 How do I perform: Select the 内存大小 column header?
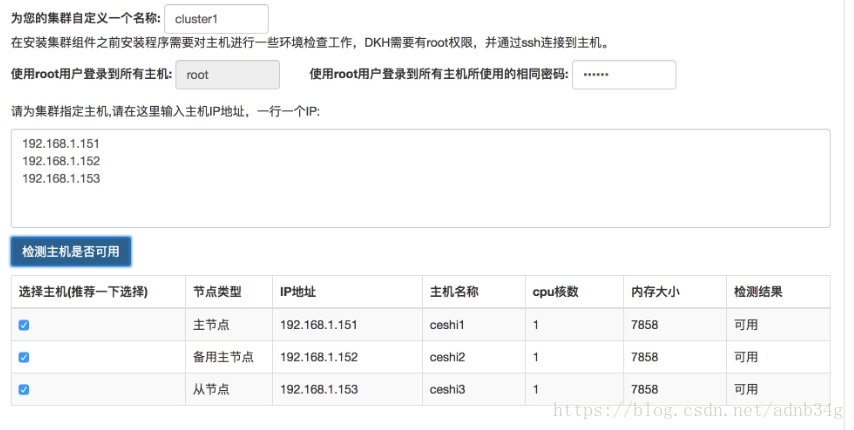pyautogui.click(x=655, y=292)
